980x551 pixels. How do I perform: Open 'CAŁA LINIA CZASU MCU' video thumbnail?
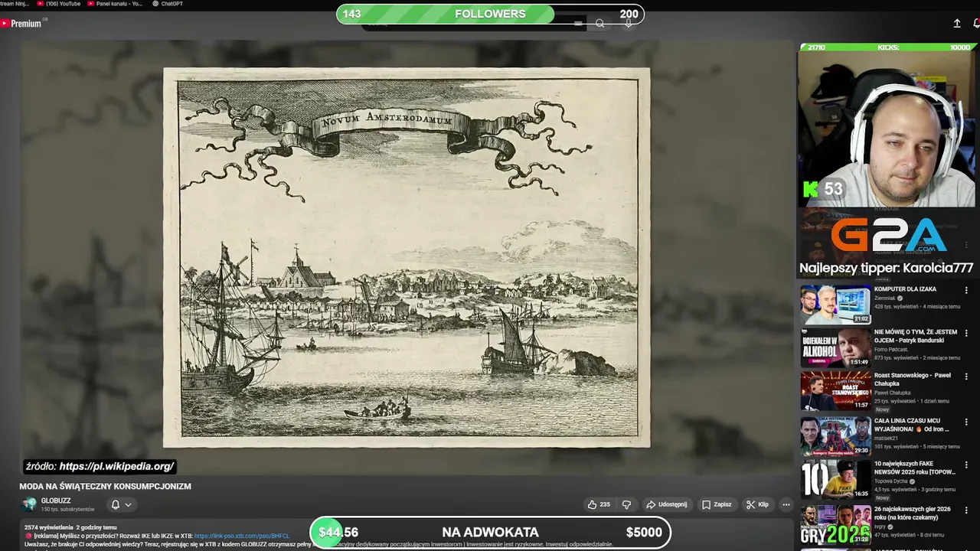836,435
